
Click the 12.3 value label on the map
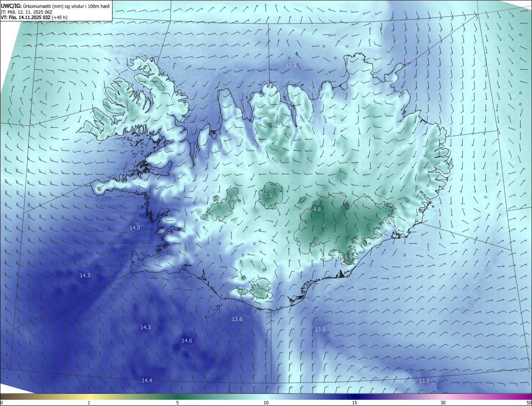(291, 65)
